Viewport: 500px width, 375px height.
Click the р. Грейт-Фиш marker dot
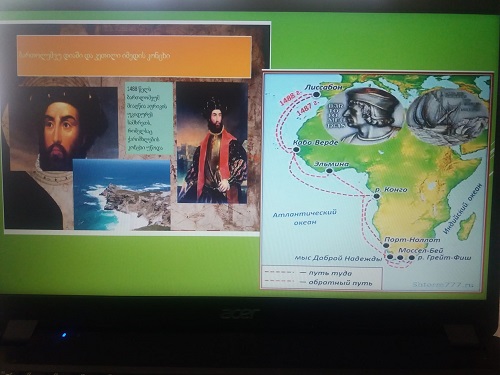[x=412, y=258]
